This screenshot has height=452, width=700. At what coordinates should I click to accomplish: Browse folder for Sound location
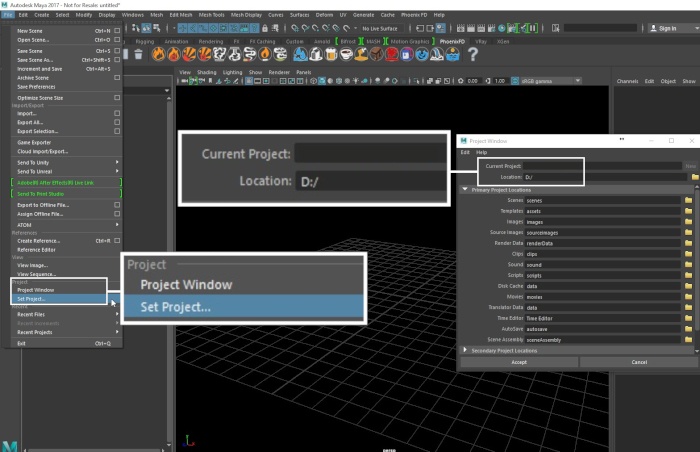click(x=688, y=264)
